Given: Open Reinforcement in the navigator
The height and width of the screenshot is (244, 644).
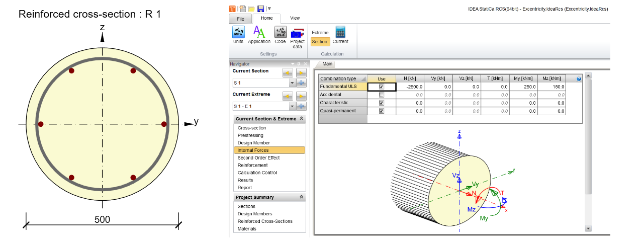Looking at the screenshot, I should tap(253, 165).
